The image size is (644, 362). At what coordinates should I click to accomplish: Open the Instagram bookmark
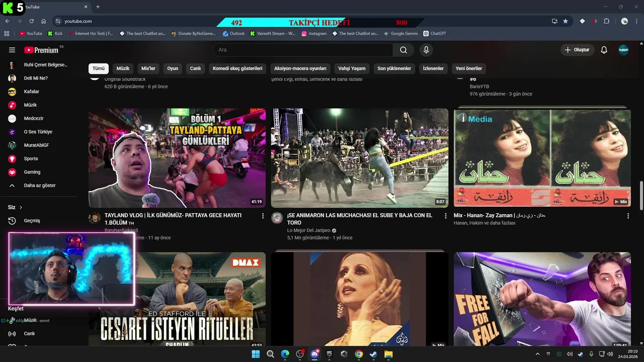point(314,34)
